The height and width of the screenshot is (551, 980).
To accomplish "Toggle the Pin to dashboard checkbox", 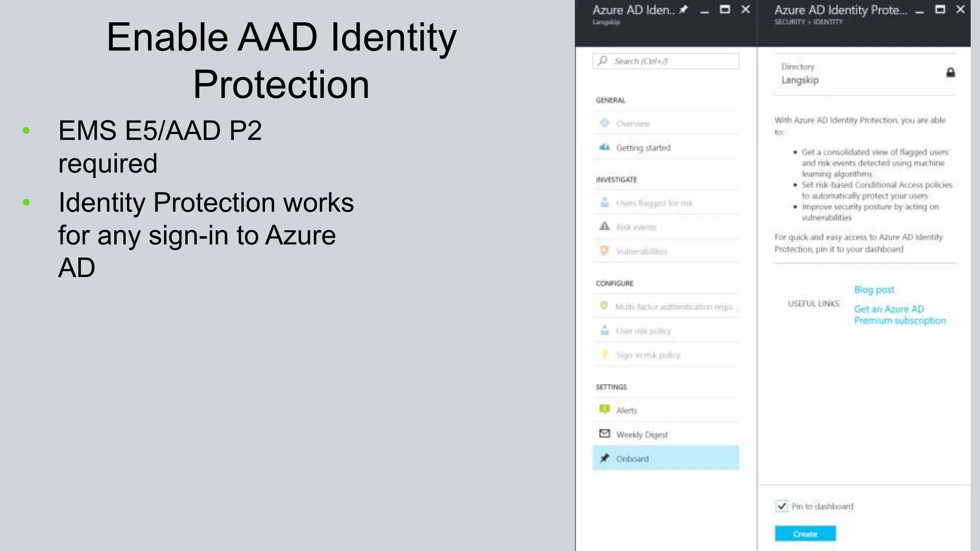I will pyautogui.click(x=781, y=506).
